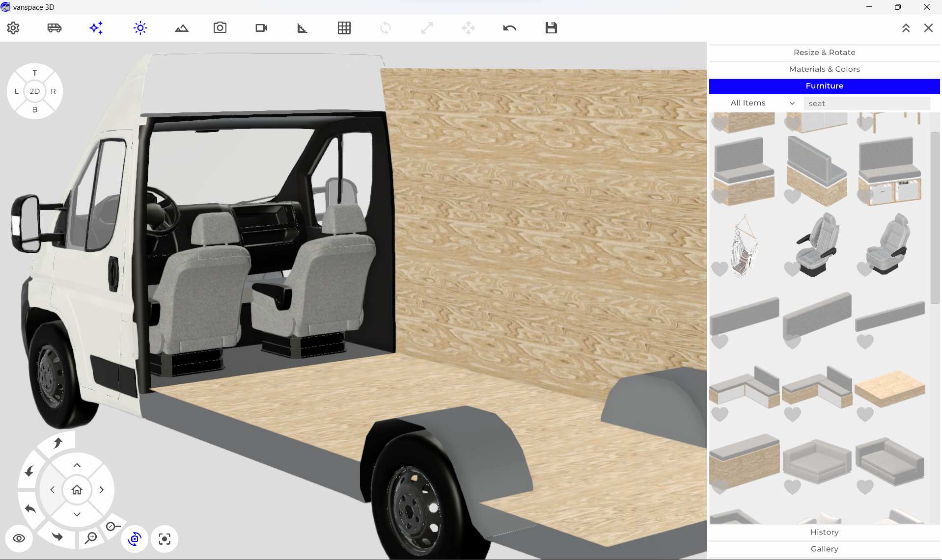Click the furniture list vertical scrollbar
942x560 pixels.
point(935,217)
